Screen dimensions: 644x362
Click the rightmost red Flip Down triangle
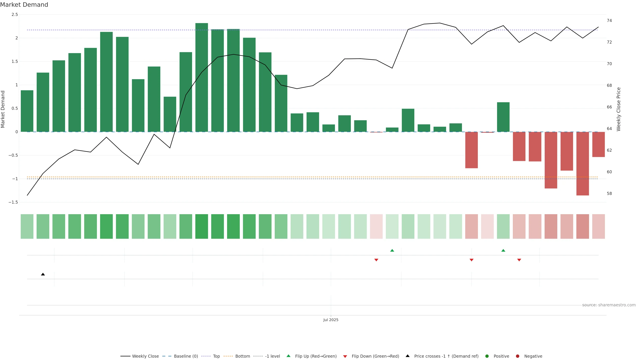519,260
